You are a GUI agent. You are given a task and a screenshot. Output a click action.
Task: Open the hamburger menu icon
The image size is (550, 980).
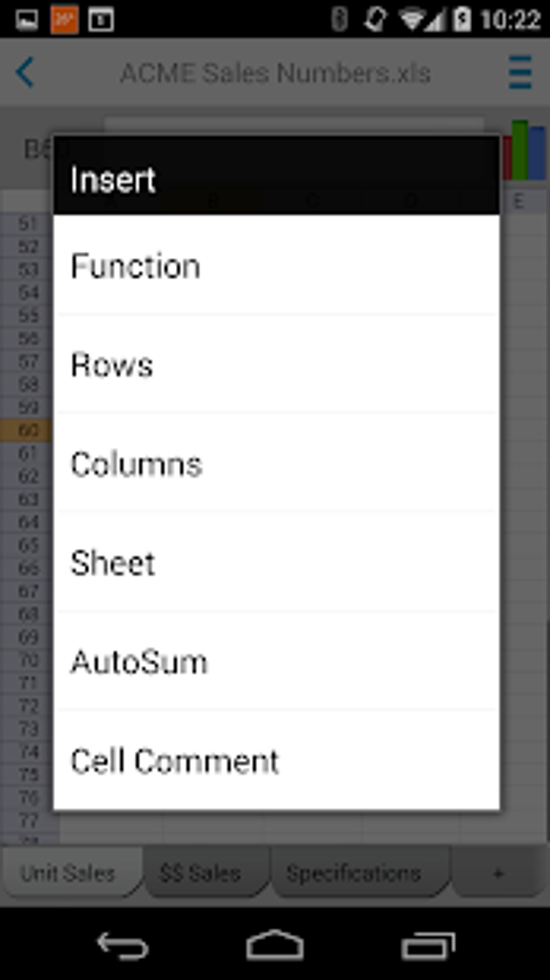click(x=520, y=72)
